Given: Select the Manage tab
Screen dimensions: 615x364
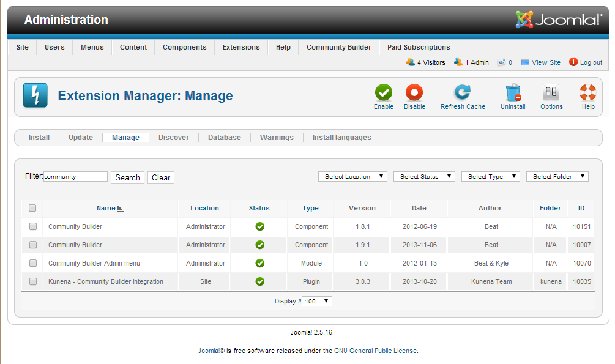Looking at the screenshot, I should pos(125,137).
